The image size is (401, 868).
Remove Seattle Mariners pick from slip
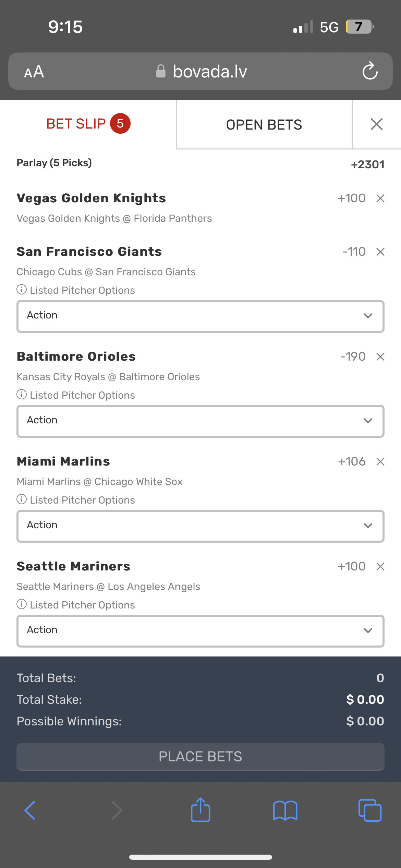[380, 567]
